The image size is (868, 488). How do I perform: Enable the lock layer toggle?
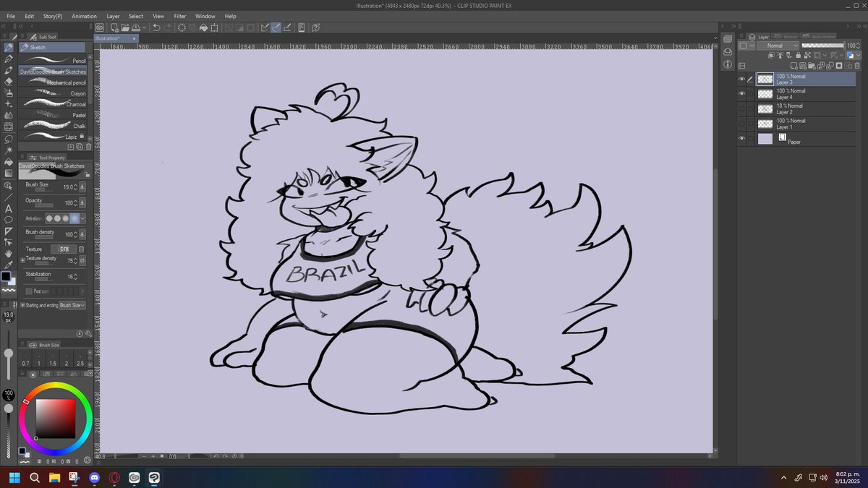798,56
